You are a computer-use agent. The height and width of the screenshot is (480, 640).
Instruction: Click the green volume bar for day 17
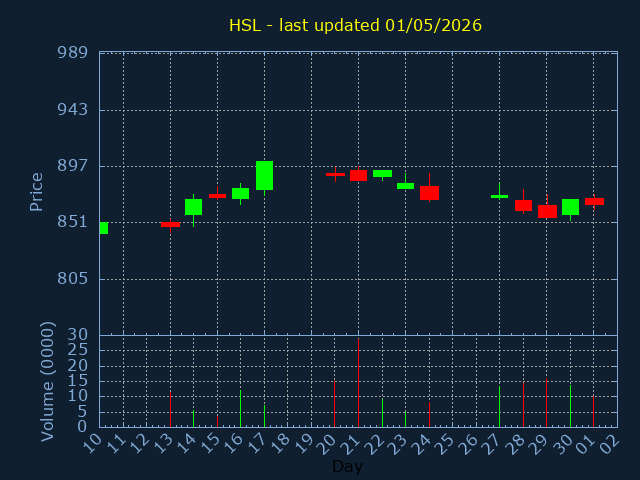[x=264, y=416]
